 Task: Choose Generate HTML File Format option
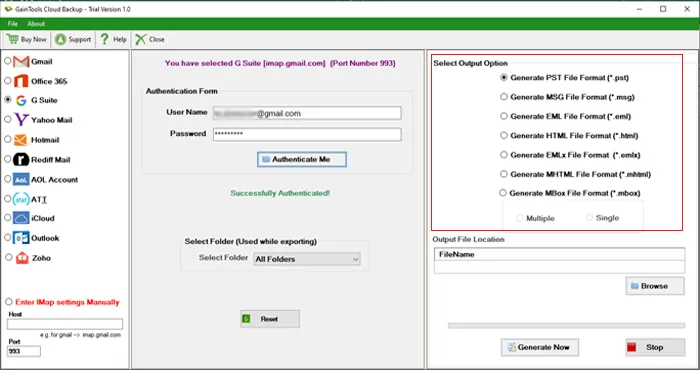pyautogui.click(x=504, y=135)
